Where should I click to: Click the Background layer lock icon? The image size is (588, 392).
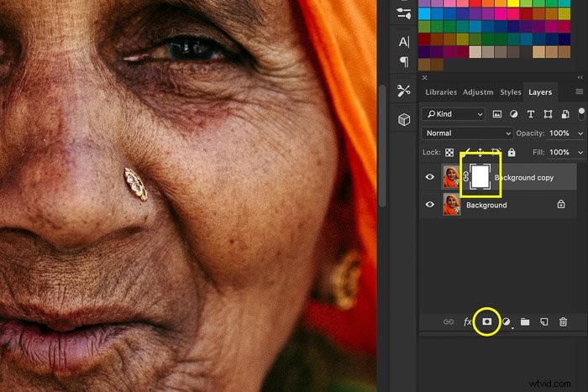[560, 204]
